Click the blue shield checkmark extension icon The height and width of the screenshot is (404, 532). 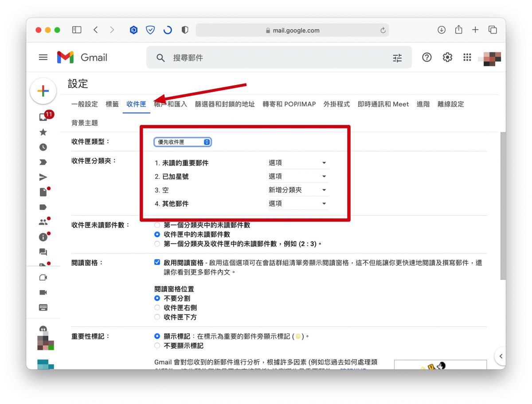point(150,30)
